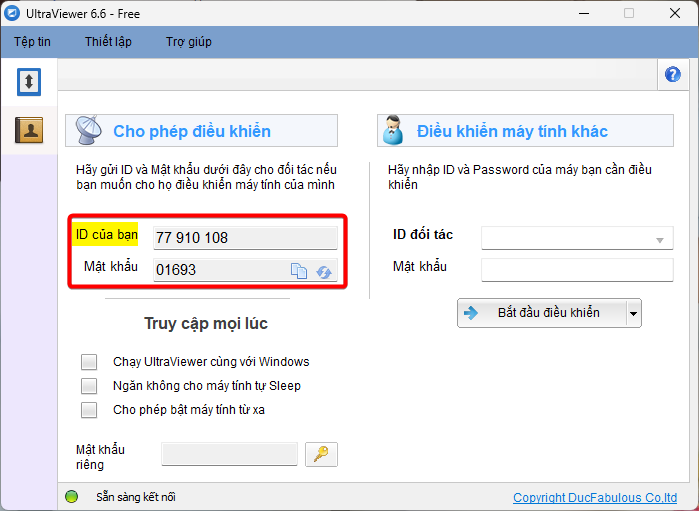
Task: Check Cho phép bật máy tính từ xa
Action: pyautogui.click(x=90, y=410)
